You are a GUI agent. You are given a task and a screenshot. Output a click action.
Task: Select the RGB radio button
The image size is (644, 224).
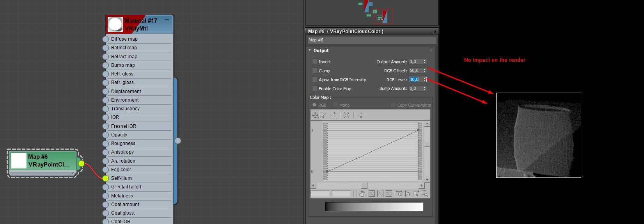pyautogui.click(x=314, y=105)
